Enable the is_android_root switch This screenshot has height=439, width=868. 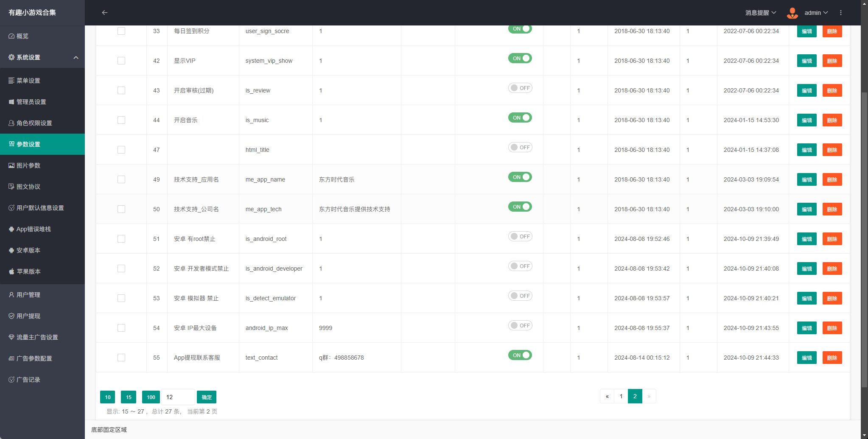tap(520, 236)
